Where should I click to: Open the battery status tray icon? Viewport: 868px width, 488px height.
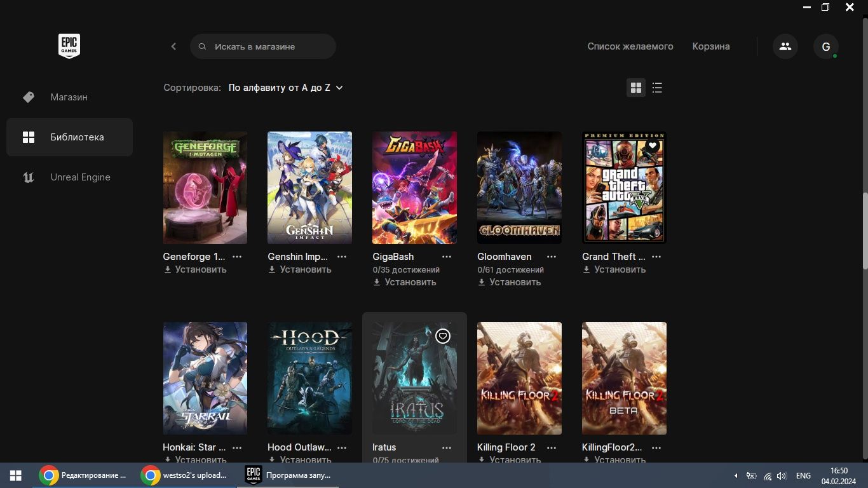[x=751, y=476]
